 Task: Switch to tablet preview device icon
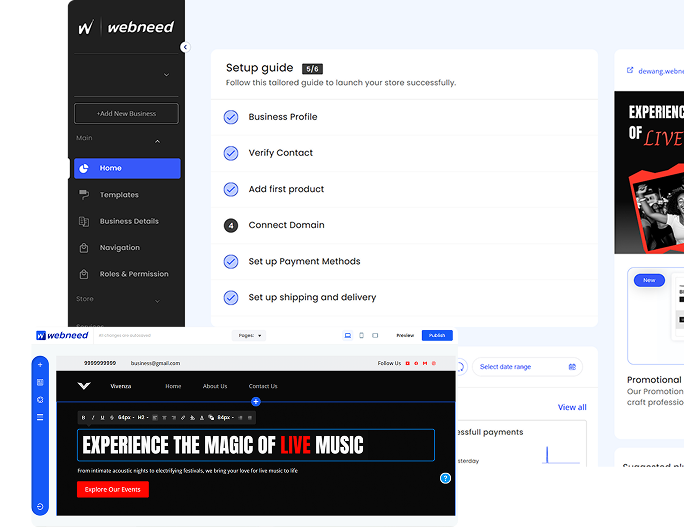(x=375, y=335)
